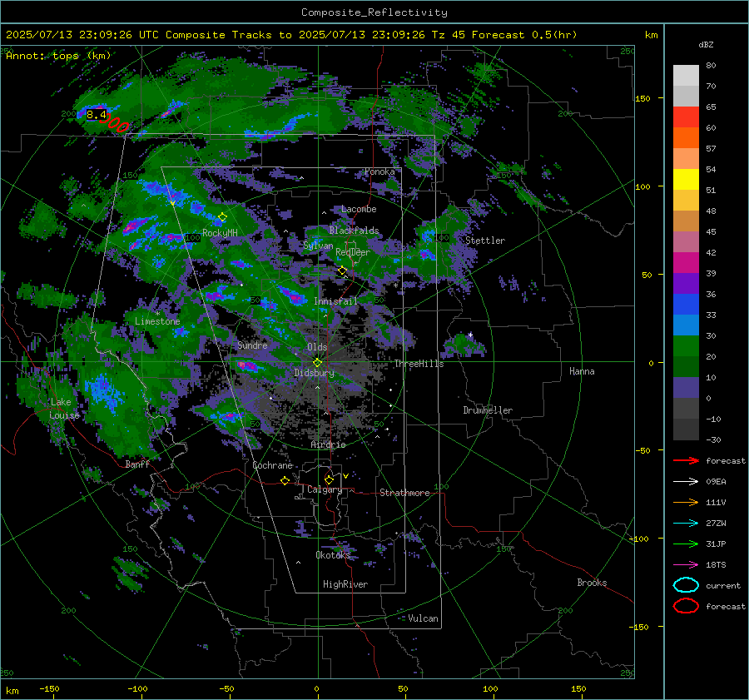Click the radar center marker at Didsbury
Screen dimensions: 749x700
tap(317, 363)
